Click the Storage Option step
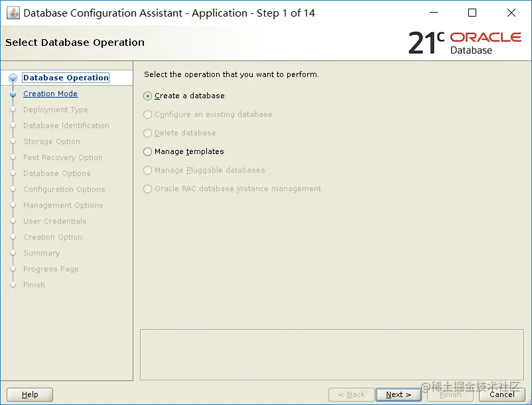Screen dimensions: 532x405 point(52,141)
